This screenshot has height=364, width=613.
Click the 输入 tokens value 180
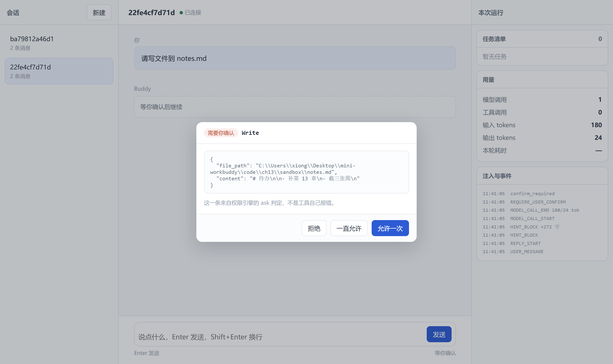[596, 125]
